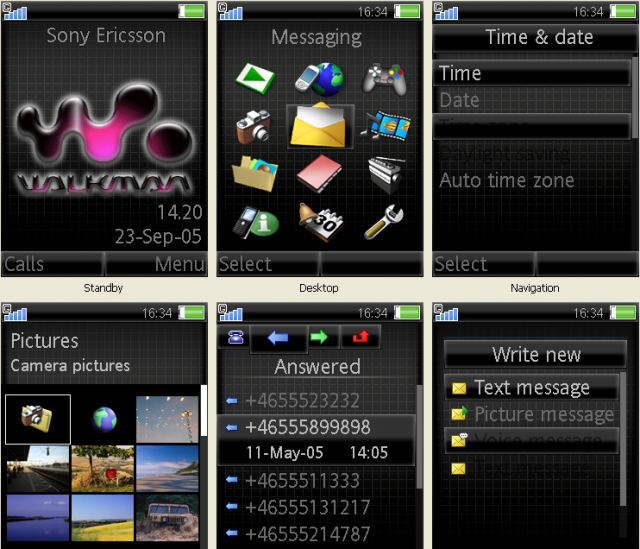Open the phone-and-globe internet icon
This screenshot has height=549, width=640.
320,79
